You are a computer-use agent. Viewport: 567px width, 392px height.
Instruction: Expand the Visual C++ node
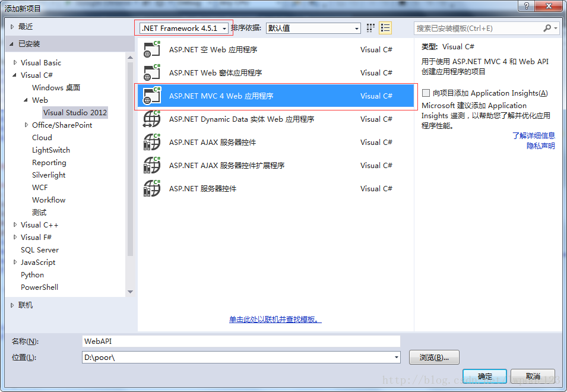pos(15,225)
